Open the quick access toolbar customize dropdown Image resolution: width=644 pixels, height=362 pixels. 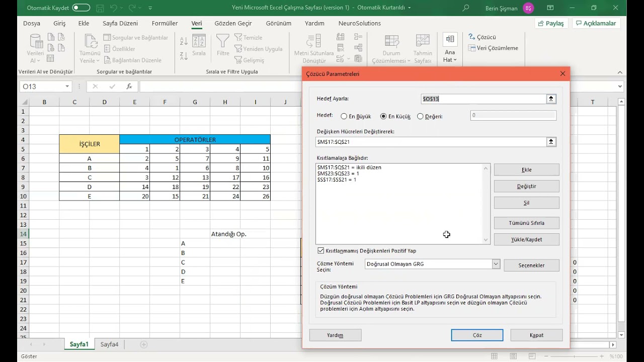(150, 8)
